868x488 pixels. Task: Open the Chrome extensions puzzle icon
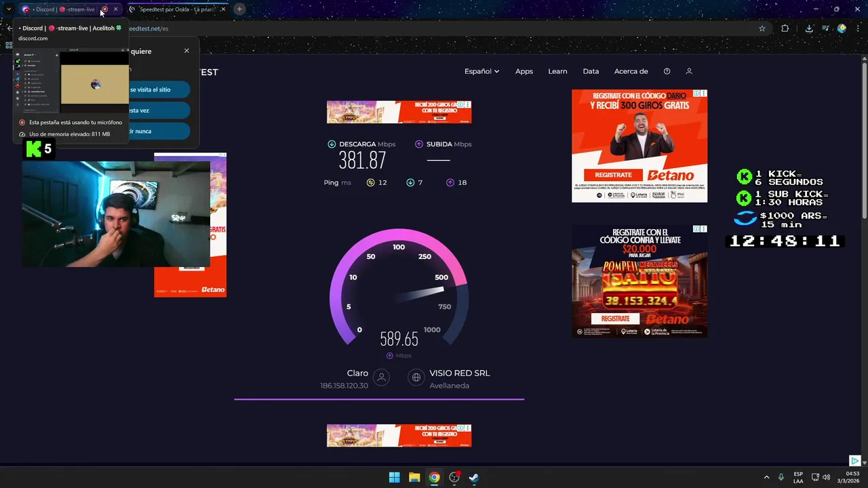[x=785, y=28]
